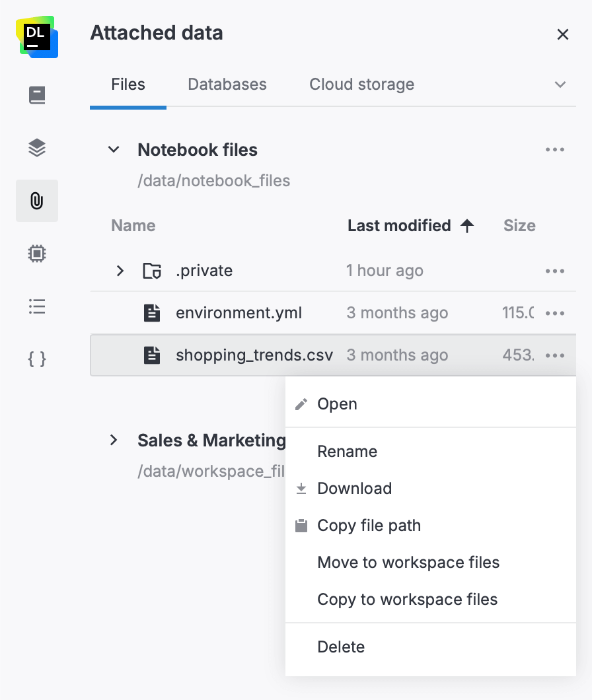This screenshot has width=592, height=700.
Task: Switch to the Databases tab
Action: coord(227,85)
